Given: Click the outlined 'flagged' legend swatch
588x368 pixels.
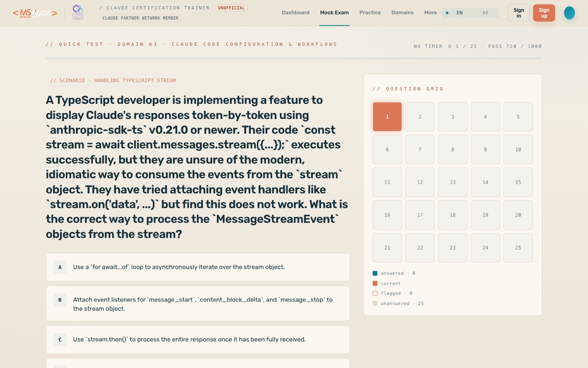Looking at the screenshot, I should tap(375, 294).
